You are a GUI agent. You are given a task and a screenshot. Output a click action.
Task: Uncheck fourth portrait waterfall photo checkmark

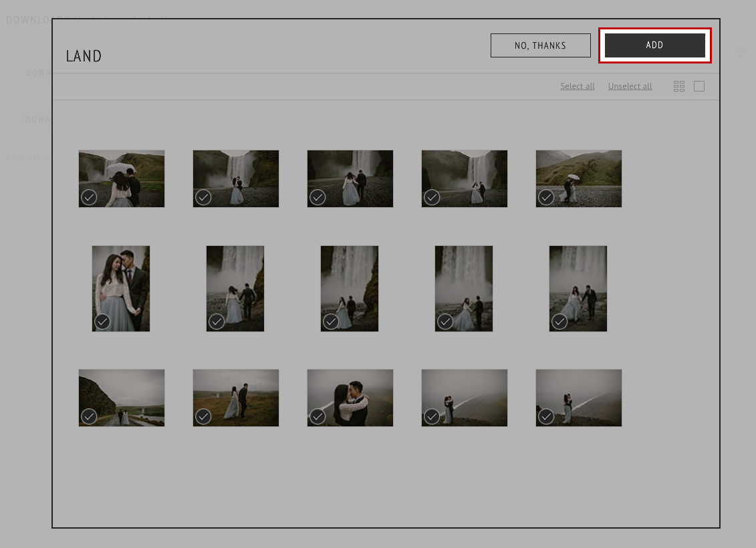coord(445,321)
